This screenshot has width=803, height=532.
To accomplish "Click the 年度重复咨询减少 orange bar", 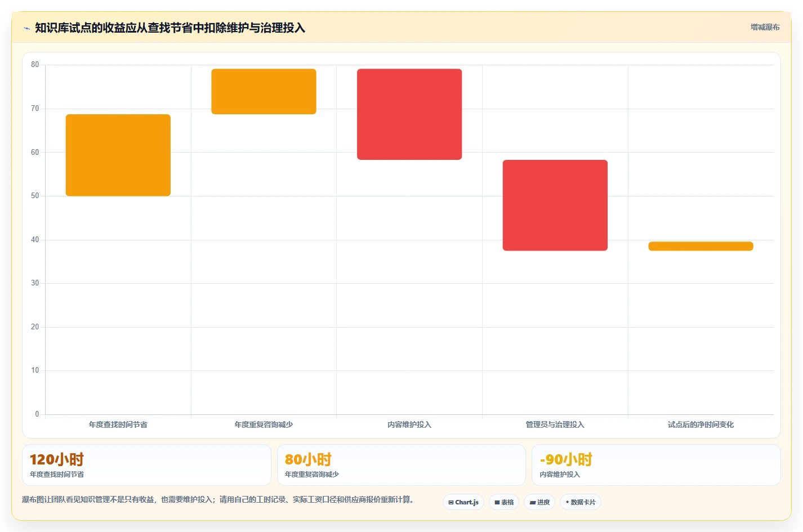I will click(264, 92).
